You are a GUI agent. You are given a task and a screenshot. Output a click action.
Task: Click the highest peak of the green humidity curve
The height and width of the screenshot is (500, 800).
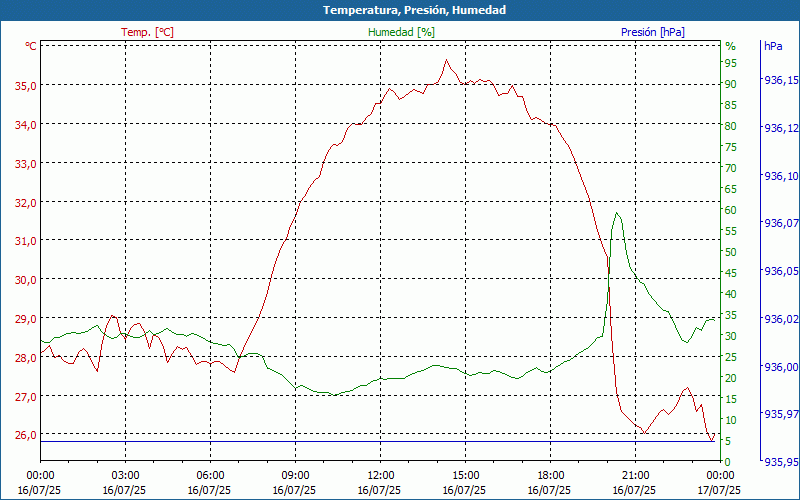tap(617, 213)
